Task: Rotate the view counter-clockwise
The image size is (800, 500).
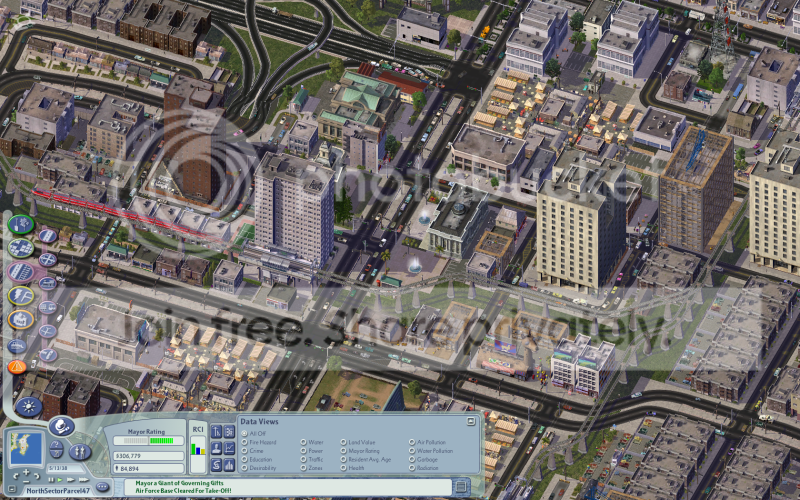Action: tap(16, 476)
